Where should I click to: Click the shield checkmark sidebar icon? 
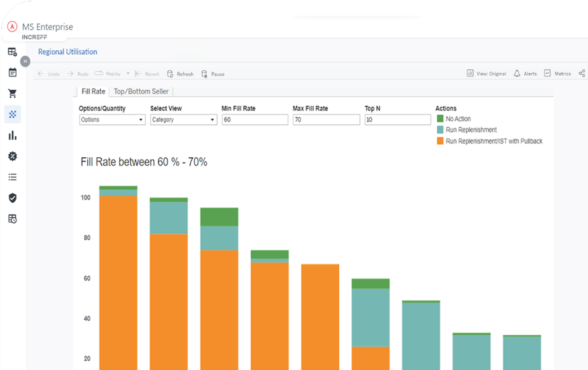pyautogui.click(x=12, y=198)
